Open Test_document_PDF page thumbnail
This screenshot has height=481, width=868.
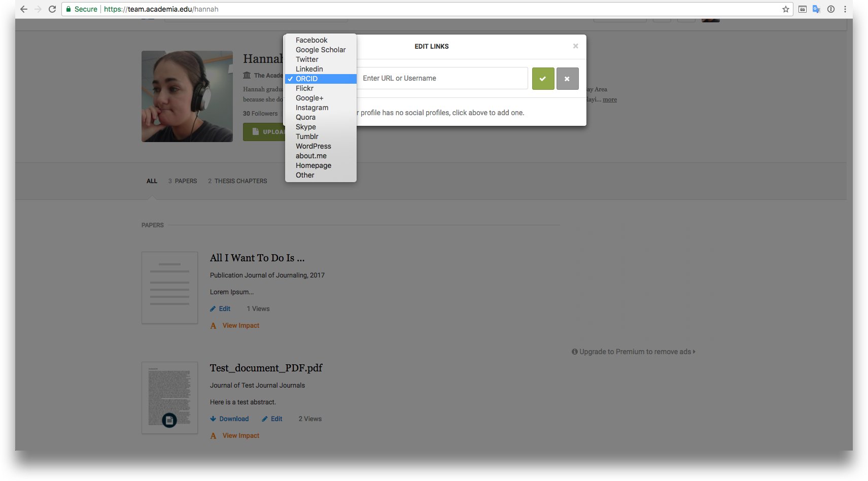tap(169, 398)
